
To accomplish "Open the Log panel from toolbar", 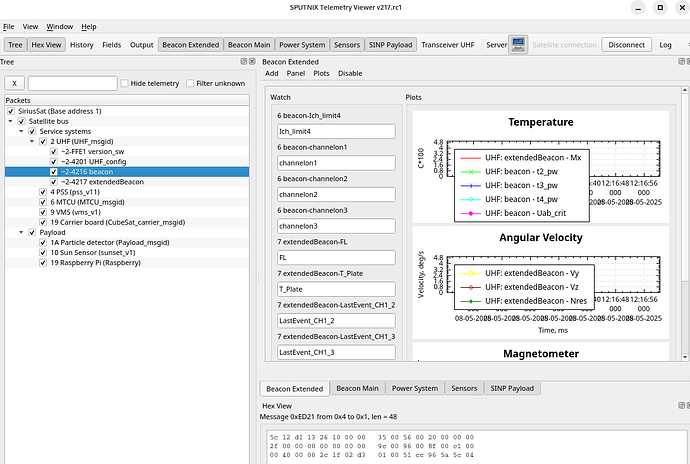I will 665,45.
